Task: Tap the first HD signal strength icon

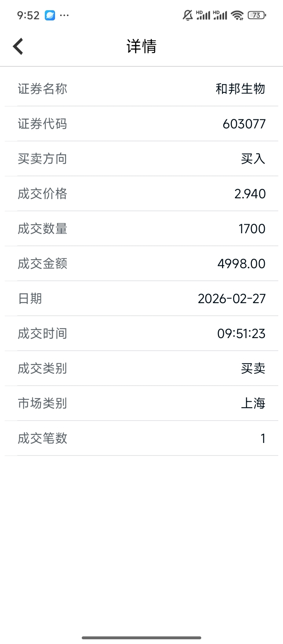Action: [x=203, y=15]
